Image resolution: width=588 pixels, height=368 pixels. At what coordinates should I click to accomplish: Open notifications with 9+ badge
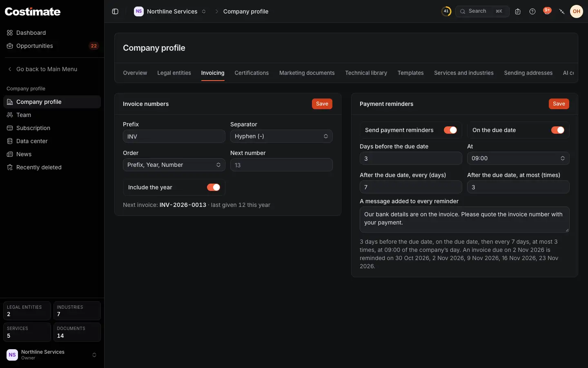pos(547,11)
